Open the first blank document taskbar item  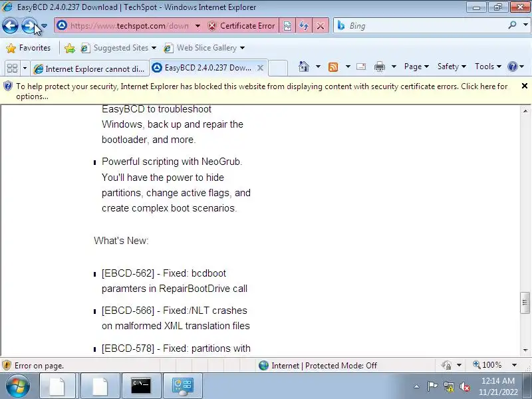[57, 386]
